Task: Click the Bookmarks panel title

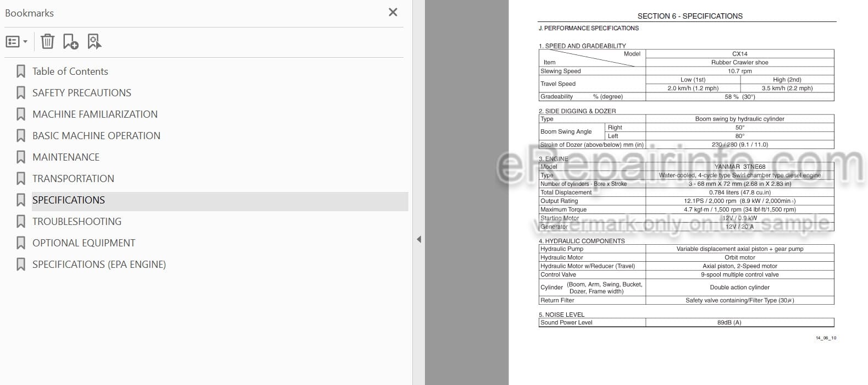Action: point(29,13)
